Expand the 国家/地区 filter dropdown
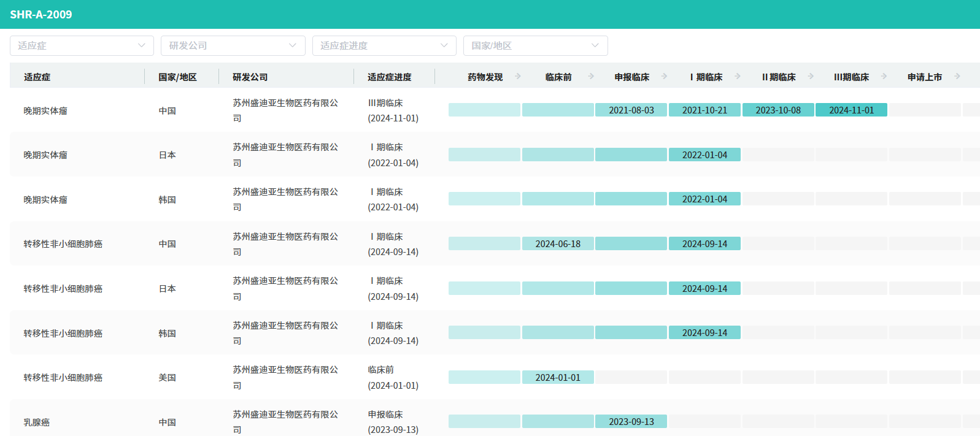This screenshot has height=436, width=980. click(x=535, y=45)
